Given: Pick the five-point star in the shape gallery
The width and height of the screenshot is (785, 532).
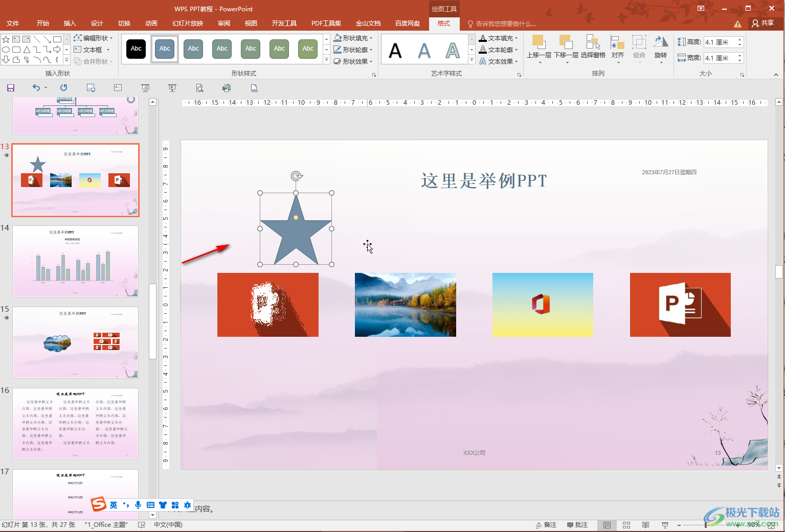Looking at the screenshot, I should pos(6,39).
